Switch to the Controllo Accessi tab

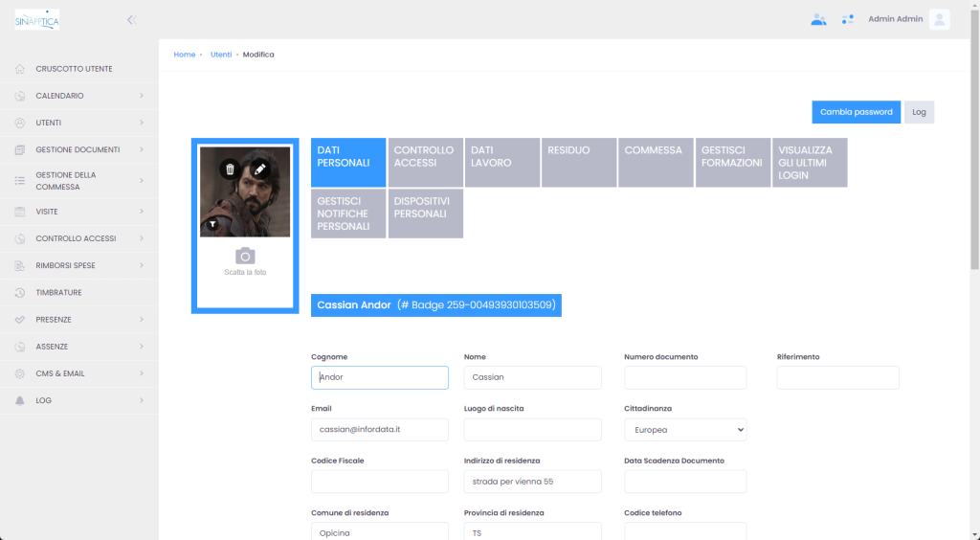[425, 162]
